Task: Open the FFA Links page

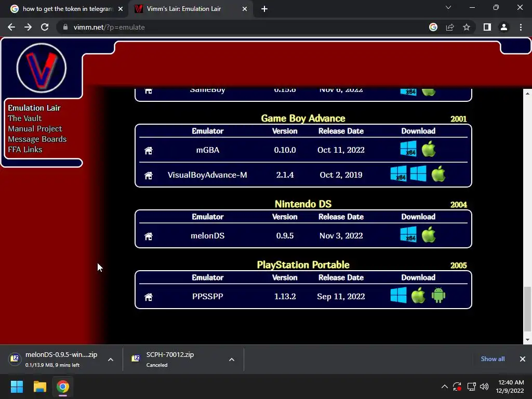Action: (25, 150)
